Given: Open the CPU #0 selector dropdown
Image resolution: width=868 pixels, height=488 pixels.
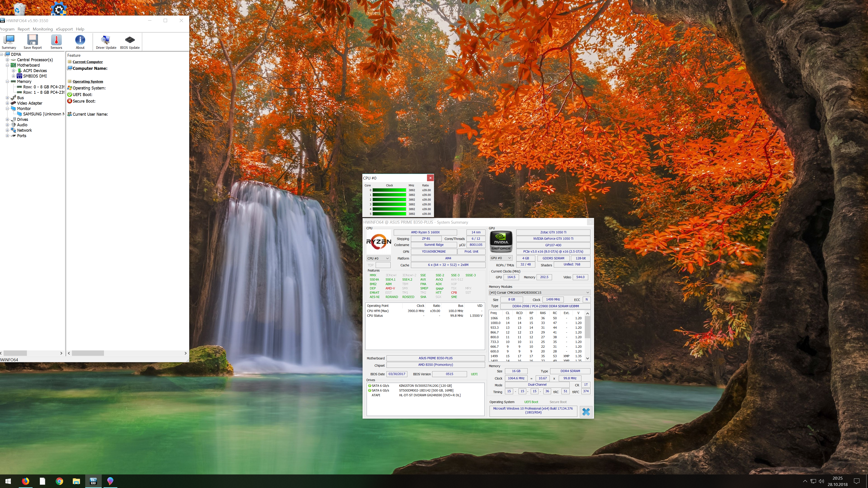Looking at the screenshot, I should click(378, 258).
